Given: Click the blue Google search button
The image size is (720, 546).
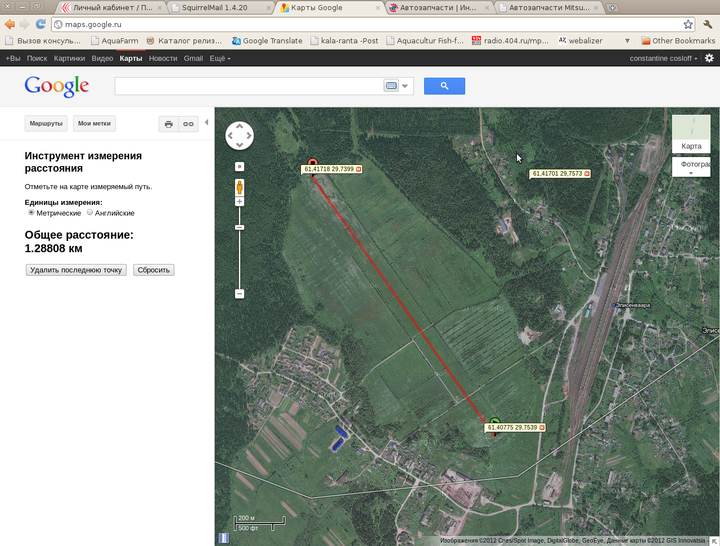Looking at the screenshot, I should (444, 86).
